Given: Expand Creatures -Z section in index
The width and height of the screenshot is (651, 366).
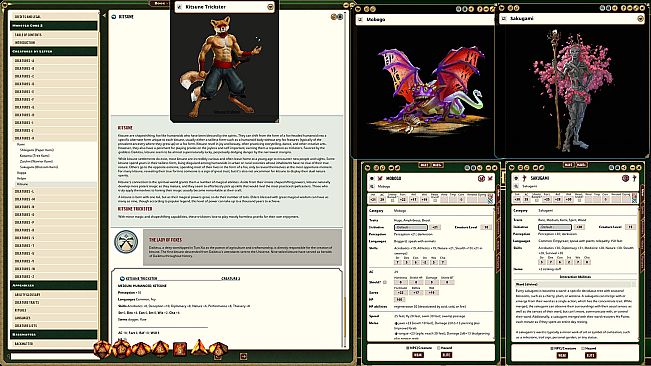Looking at the screenshot, I should 54,276.
